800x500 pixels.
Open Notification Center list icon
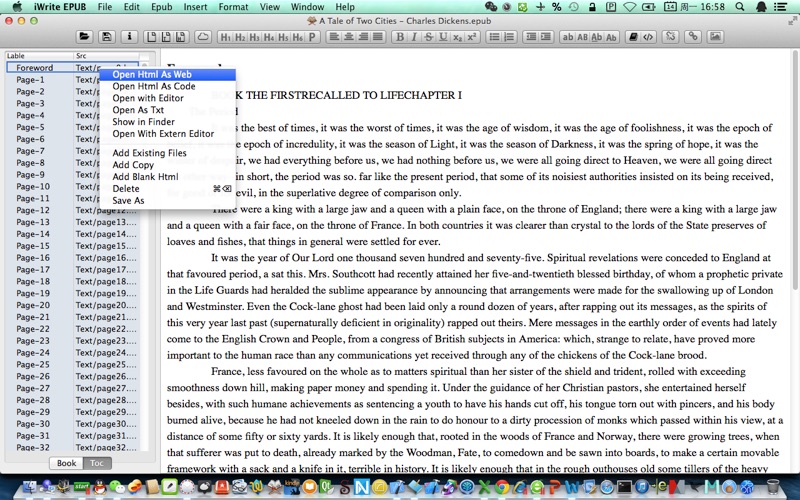tap(781, 7)
